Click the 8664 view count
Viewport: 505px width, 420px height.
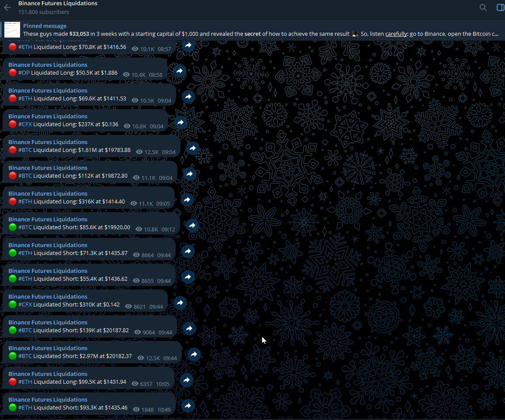coord(148,255)
